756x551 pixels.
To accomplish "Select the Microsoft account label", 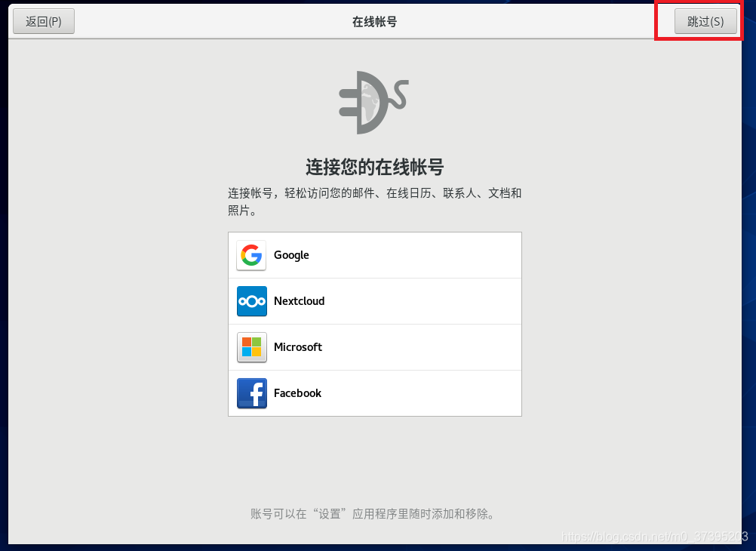I will pyautogui.click(x=298, y=347).
